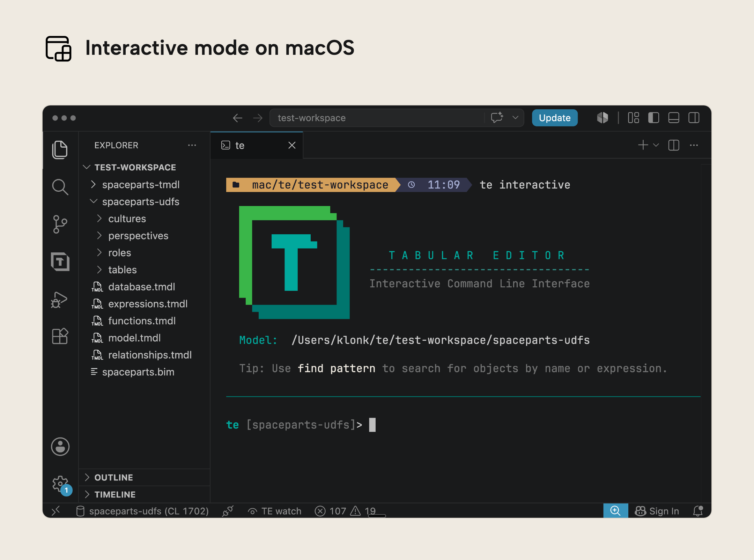Screen dimensions: 754x560
Task: Close the te terminal tab
Action: [292, 145]
